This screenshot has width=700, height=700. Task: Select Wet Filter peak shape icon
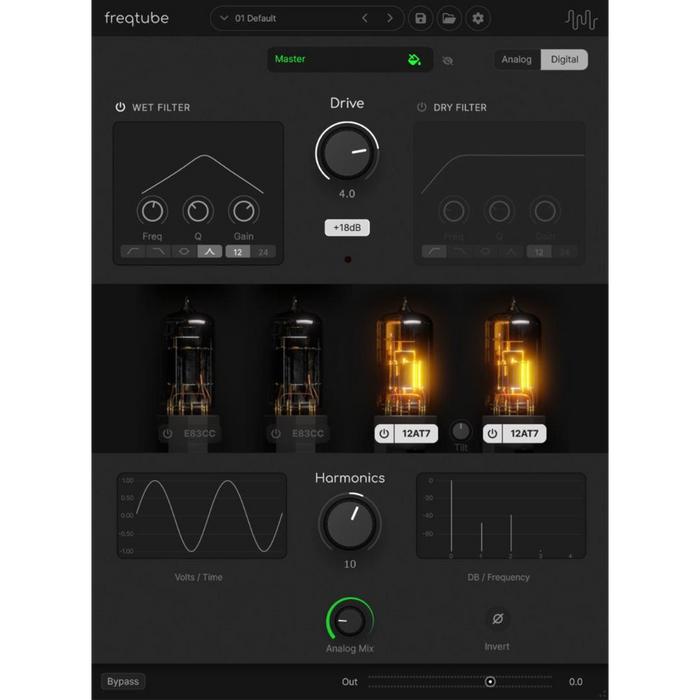click(x=209, y=252)
